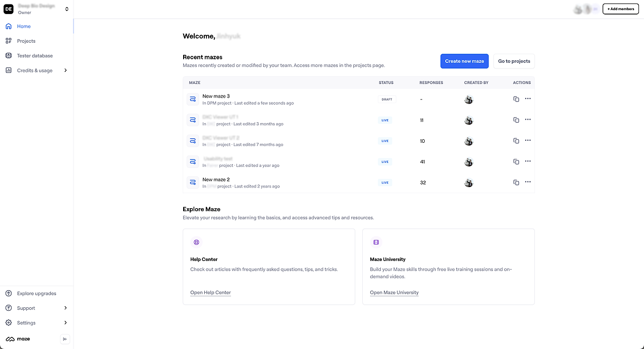Open more options for New maze 3
Image resolution: width=644 pixels, height=349 pixels.
(x=528, y=99)
